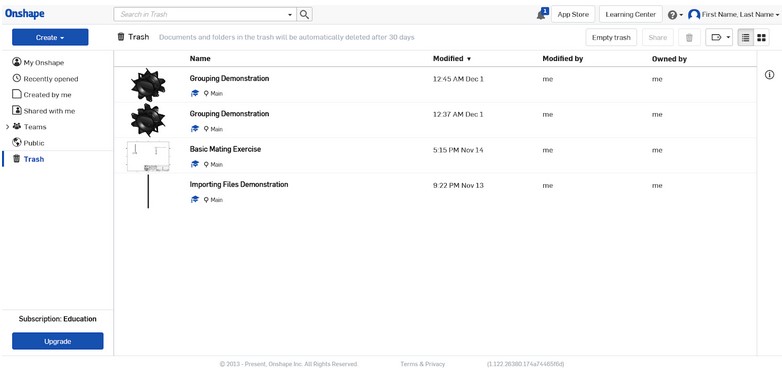
Task: Click the Recently opened clock icon
Action: click(x=17, y=78)
